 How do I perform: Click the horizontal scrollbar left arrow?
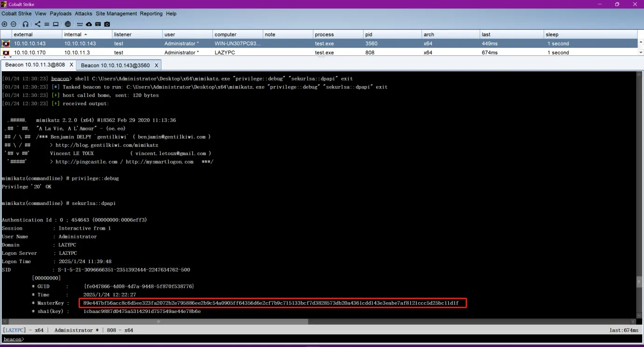click(x=4, y=321)
